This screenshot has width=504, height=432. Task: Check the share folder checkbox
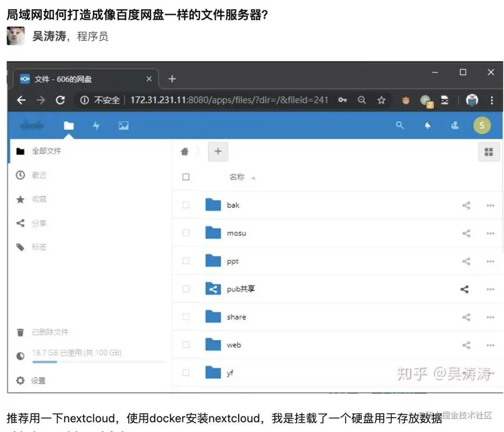pyautogui.click(x=186, y=317)
